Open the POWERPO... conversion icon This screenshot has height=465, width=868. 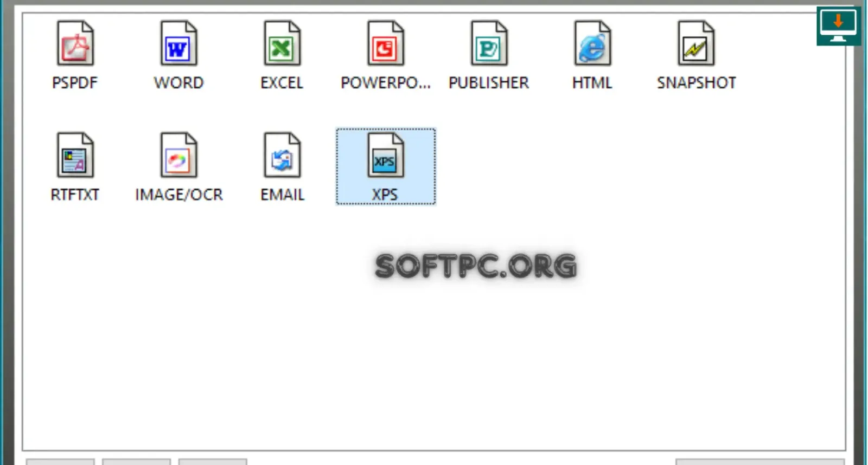point(386,44)
